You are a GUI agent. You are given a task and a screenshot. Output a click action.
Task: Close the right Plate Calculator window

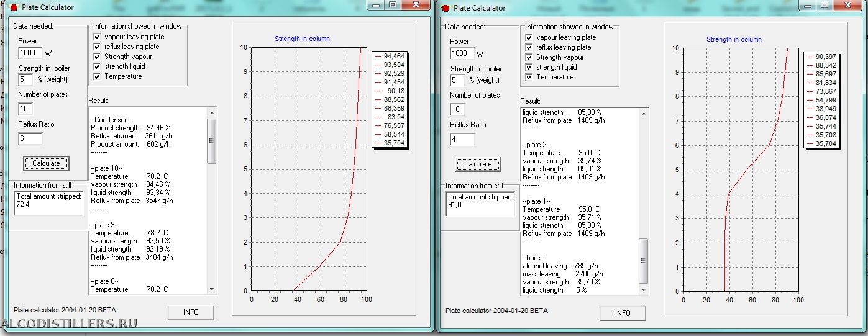point(847,4)
